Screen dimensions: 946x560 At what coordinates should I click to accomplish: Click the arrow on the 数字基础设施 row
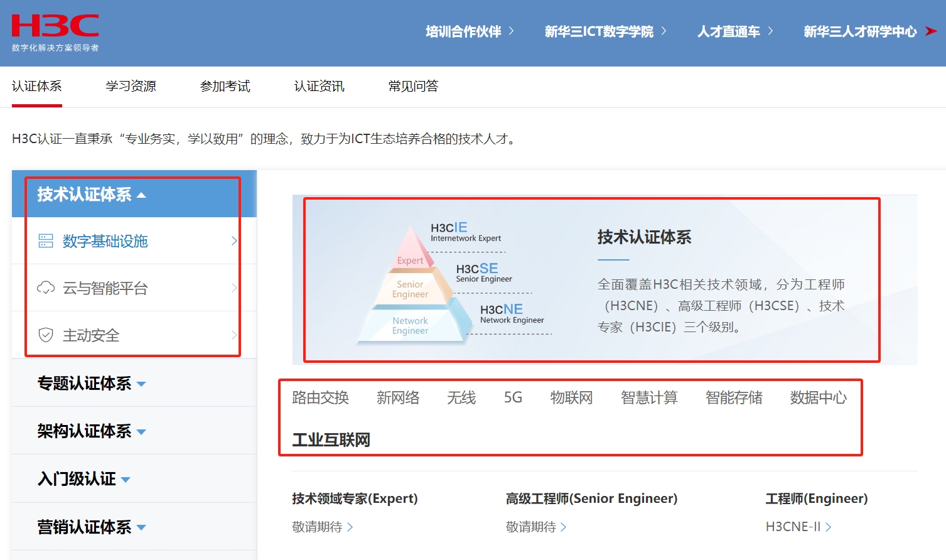[x=234, y=241]
